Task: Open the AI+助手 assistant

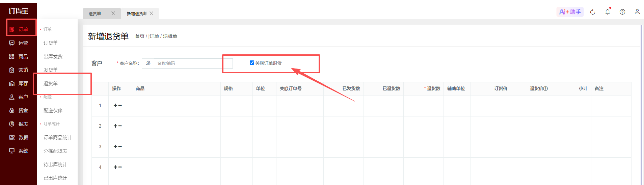Action: (x=570, y=12)
